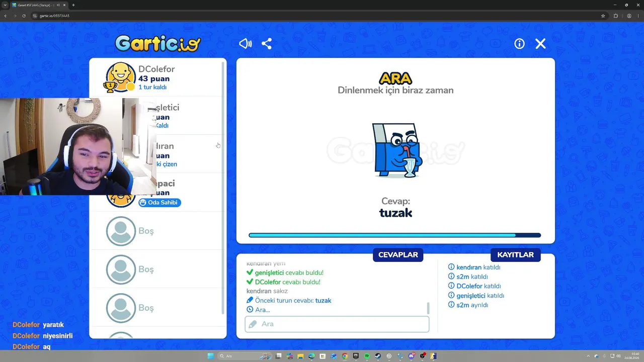Open the Chrome extensions puzzle icon

point(615,16)
